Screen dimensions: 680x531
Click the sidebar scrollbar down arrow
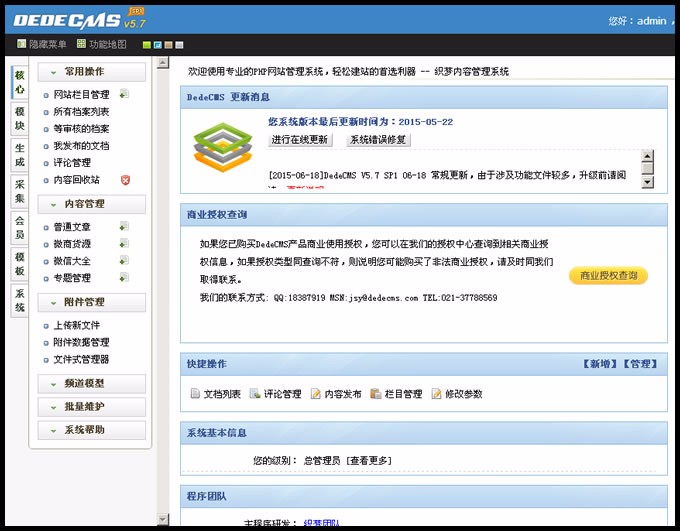163,519
